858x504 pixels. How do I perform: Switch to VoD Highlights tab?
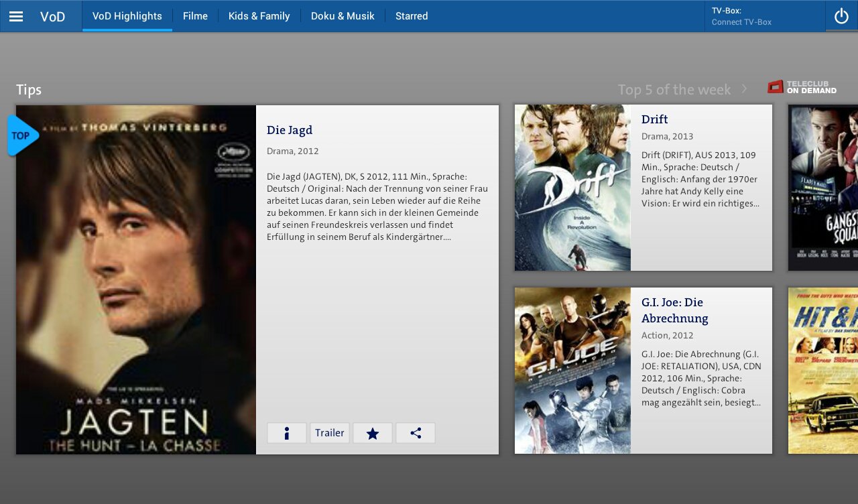click(x=127, y=16)
